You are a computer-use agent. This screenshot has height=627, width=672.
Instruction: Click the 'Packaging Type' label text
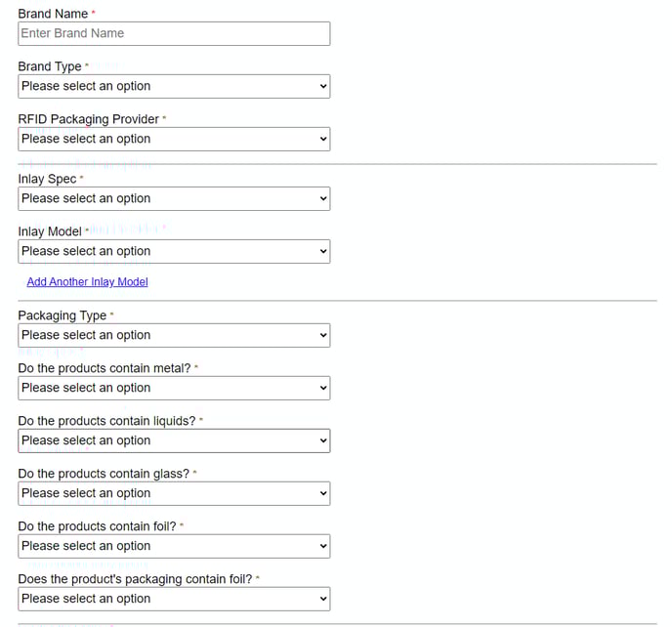coord(63,315)
